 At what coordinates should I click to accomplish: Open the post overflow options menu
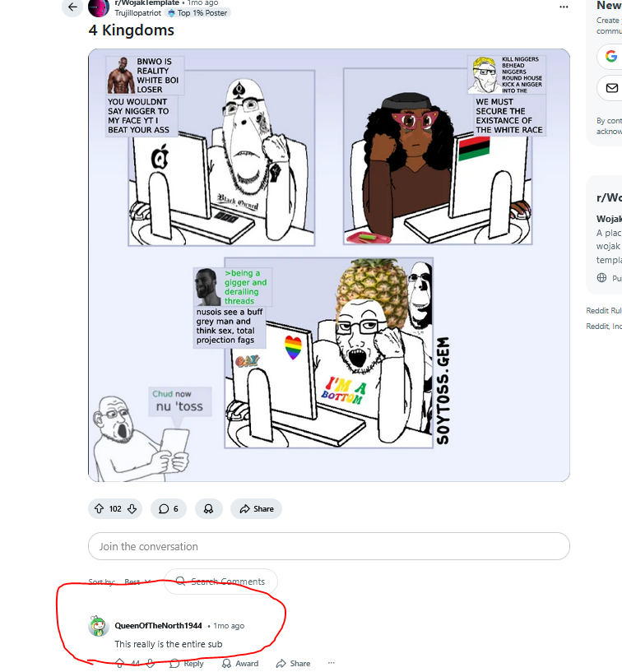click(564, 7)
